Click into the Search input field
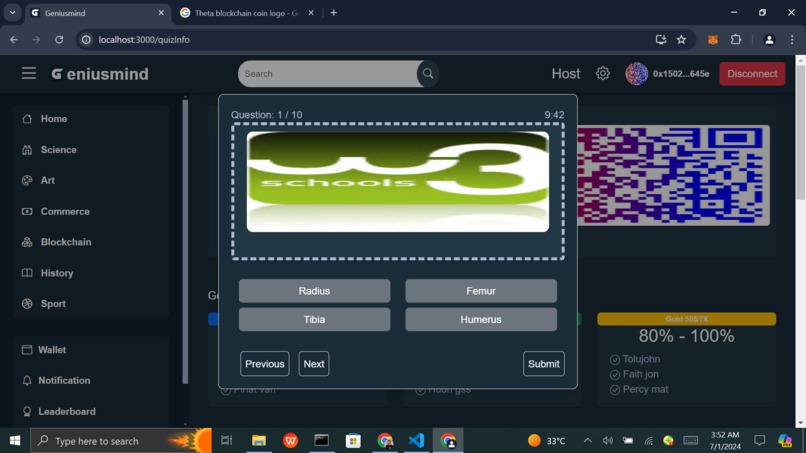The height and width of the screenshot is (453, 806). click(x=328, y=74)
